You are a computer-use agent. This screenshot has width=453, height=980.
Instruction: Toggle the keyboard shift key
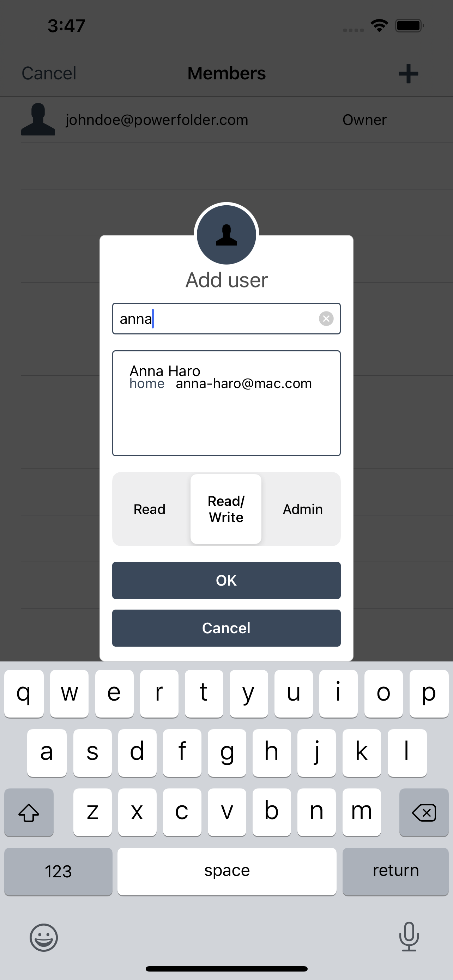(x=29, y=812)
